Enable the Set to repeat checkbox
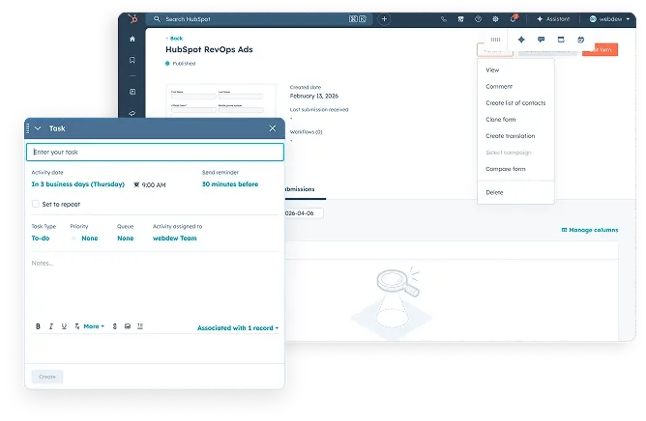The height and width of the screenshot is (421, 646). point(36,204)
